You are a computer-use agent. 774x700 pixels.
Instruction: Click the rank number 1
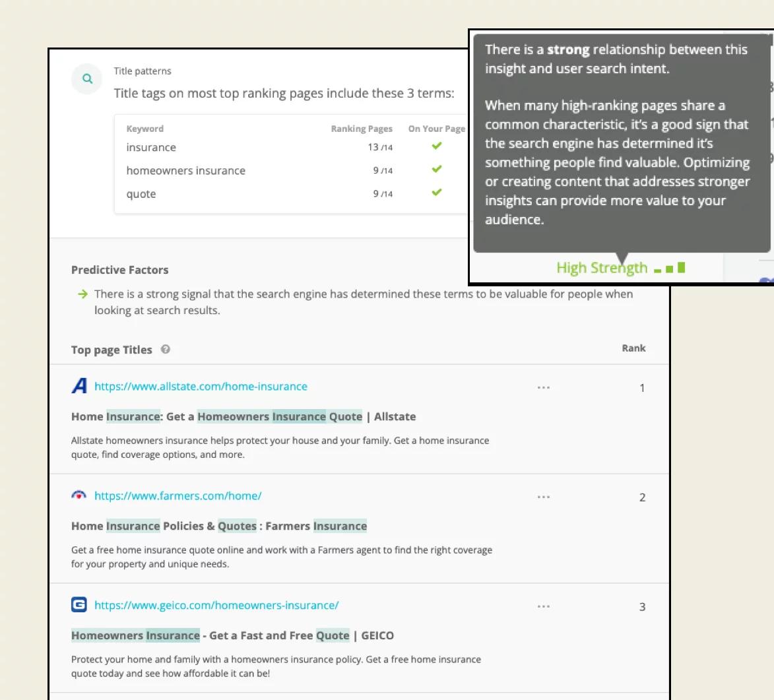point(642,388)
